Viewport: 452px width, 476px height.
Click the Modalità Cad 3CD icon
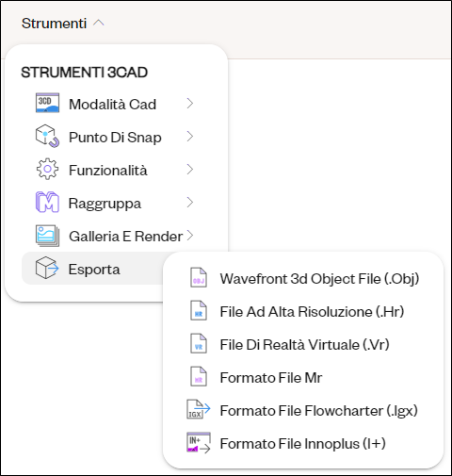47,103
